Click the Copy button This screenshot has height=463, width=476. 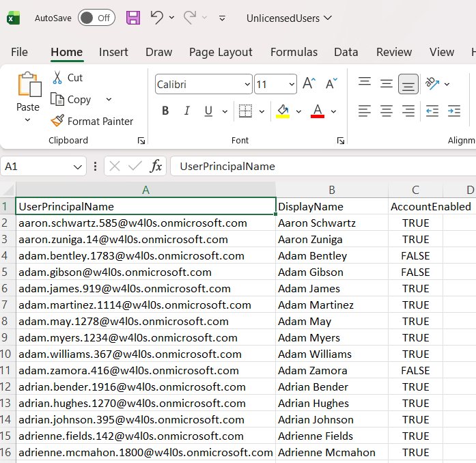point(71,100)
